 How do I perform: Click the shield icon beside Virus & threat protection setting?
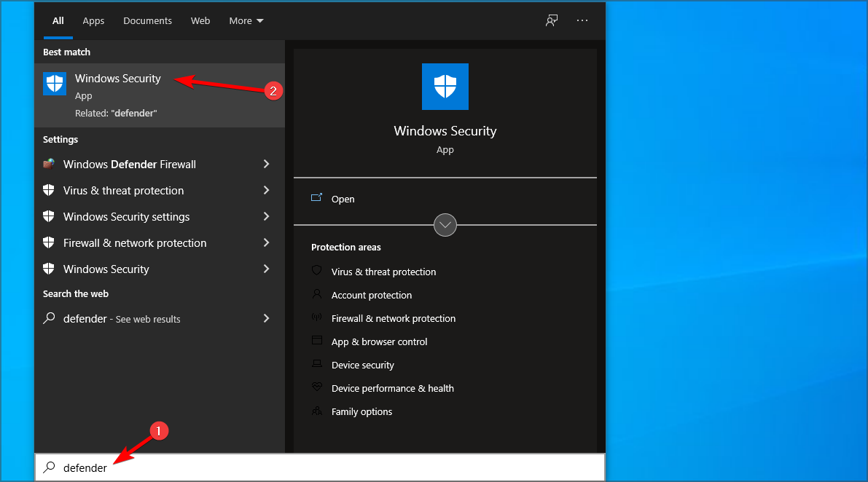(49, 190)
